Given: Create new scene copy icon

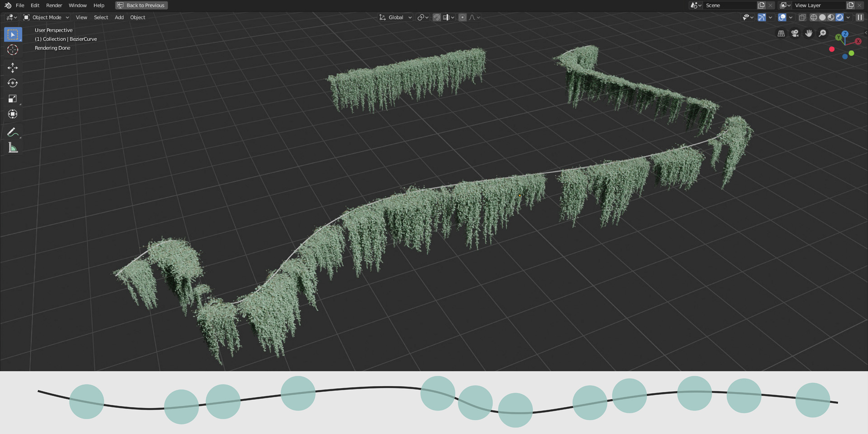Looking at the screenshot, I should (761, 5).
